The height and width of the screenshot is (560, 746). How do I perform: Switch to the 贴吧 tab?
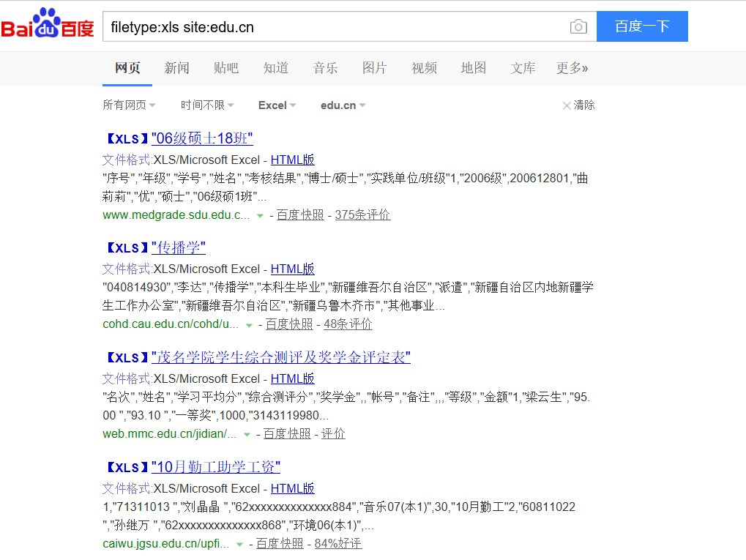click(226, 68)
